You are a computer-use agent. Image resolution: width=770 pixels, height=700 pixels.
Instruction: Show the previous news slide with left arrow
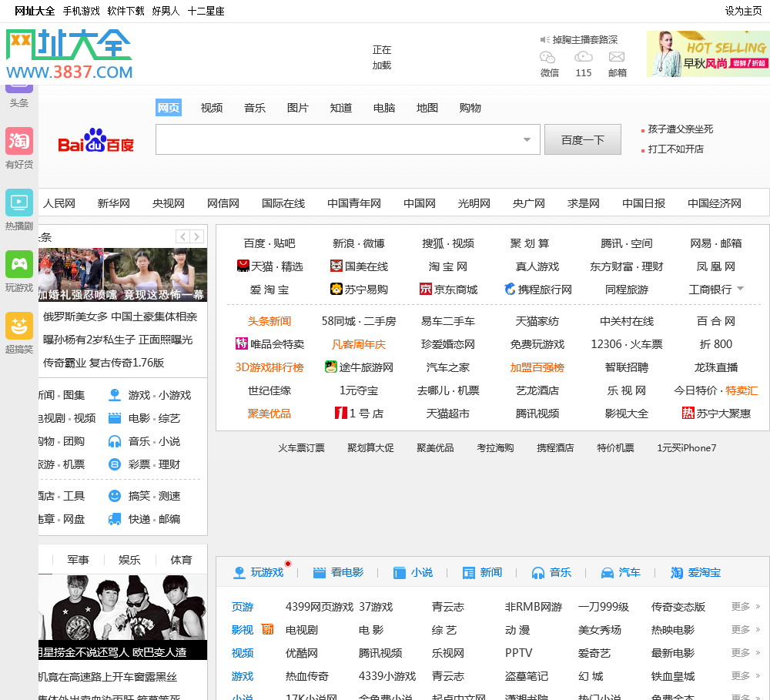click(x=182, y=236)
